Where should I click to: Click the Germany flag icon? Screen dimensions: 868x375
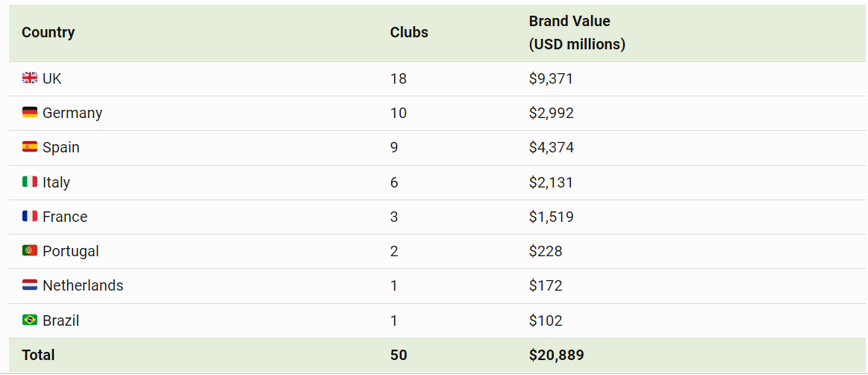click(30, 113)
